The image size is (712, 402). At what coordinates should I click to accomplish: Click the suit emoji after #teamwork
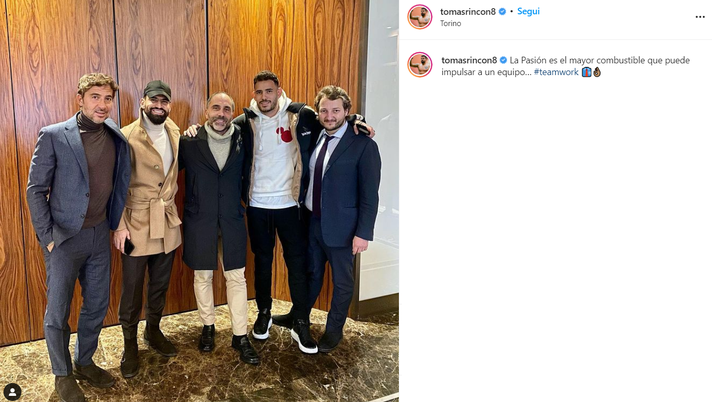pos(586,72)
